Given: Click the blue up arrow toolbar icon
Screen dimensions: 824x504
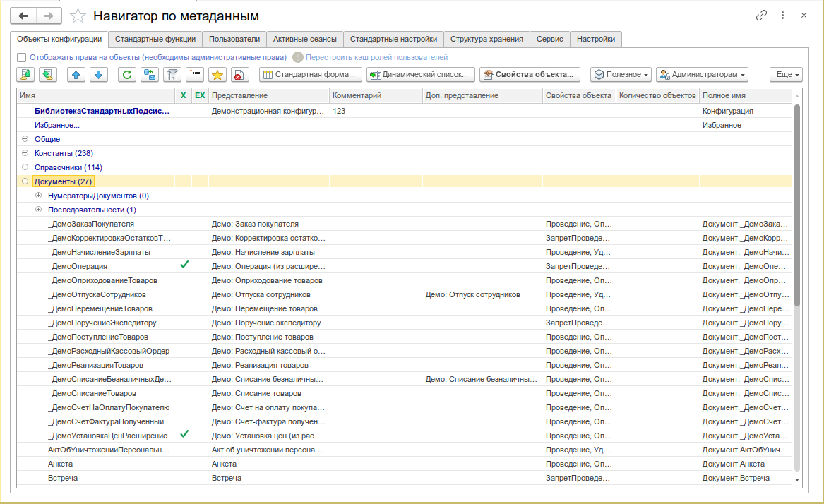Looking at the screenshot, I should point(76,75).
